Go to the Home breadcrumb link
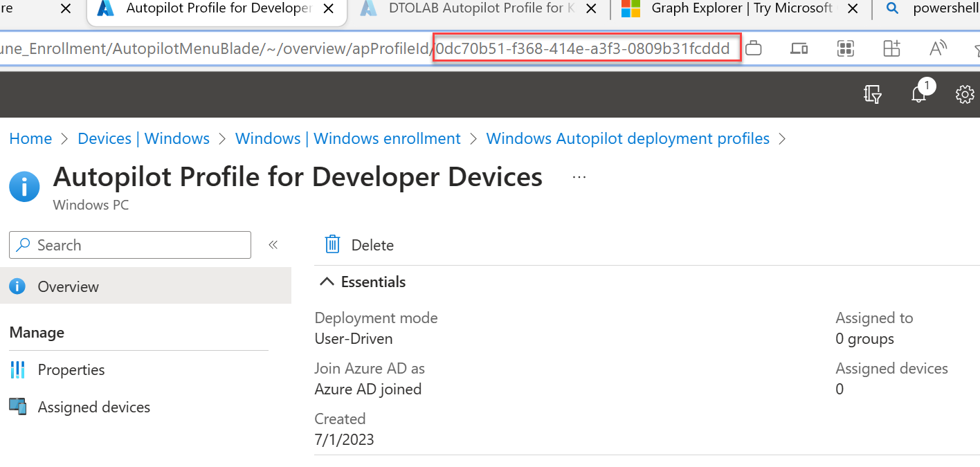 [30, 138]
